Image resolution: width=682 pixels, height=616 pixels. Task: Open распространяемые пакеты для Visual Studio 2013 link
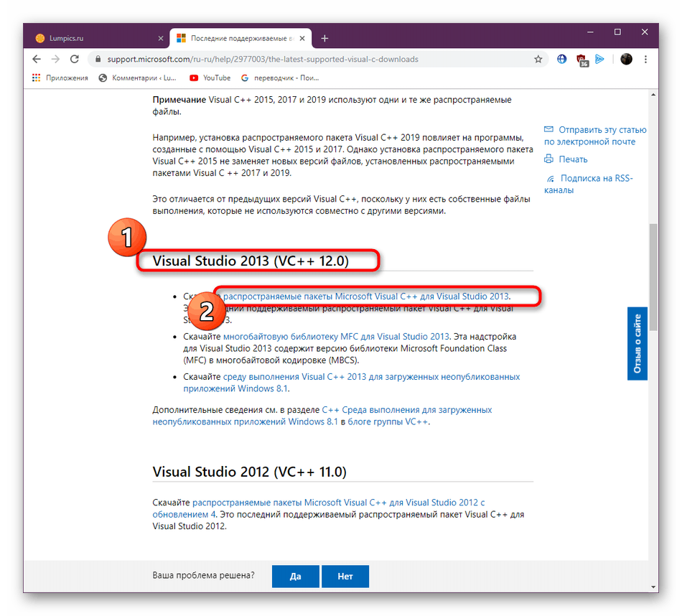[x=366, y=297]
